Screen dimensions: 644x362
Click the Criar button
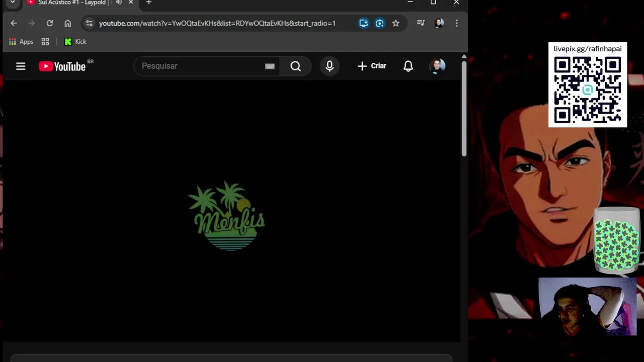point(372,66)
